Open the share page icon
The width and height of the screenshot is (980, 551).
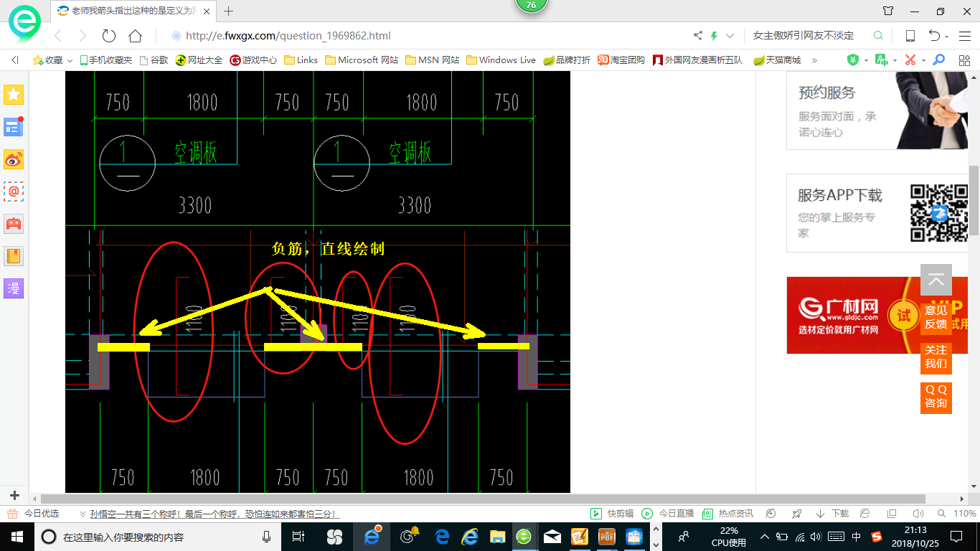pos(698,36)
